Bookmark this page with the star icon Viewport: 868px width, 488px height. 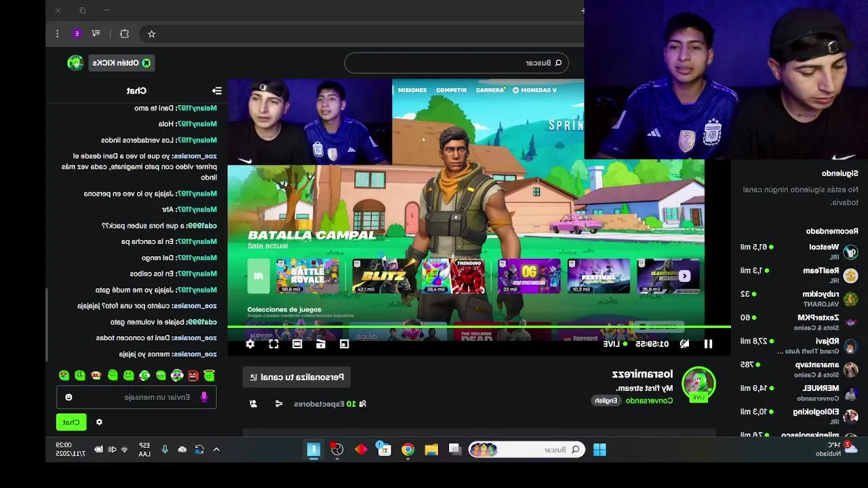151,33
